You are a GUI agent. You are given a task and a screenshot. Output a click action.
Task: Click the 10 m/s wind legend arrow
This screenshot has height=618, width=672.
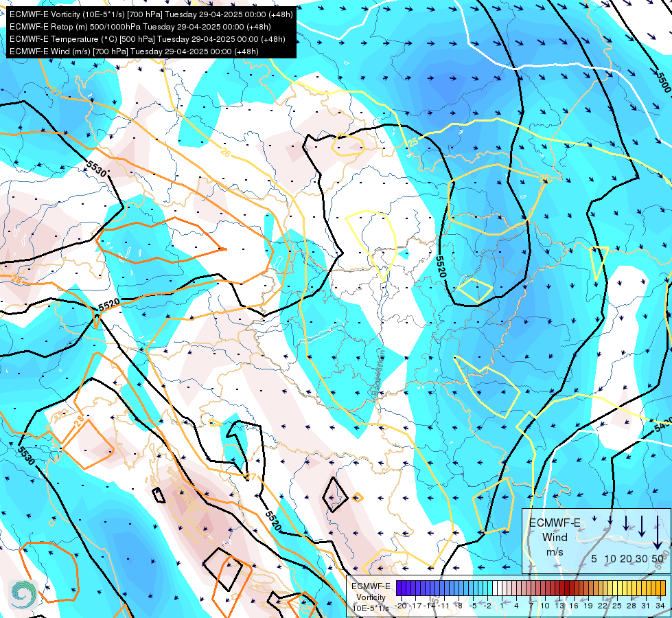pos(610,521)
